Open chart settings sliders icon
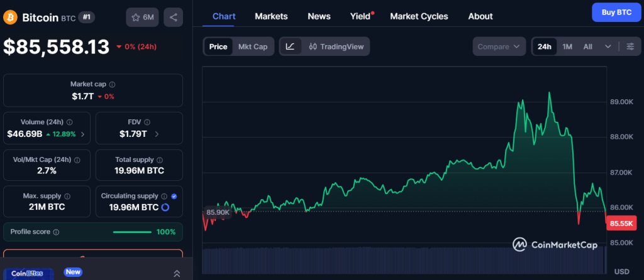 pyautogui.click(x=630, y=46)
